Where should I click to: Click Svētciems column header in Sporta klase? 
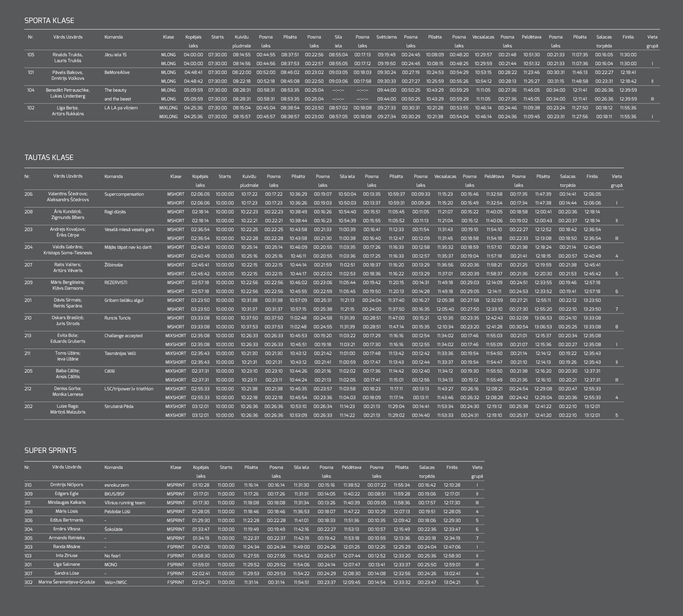coord(386,37)
